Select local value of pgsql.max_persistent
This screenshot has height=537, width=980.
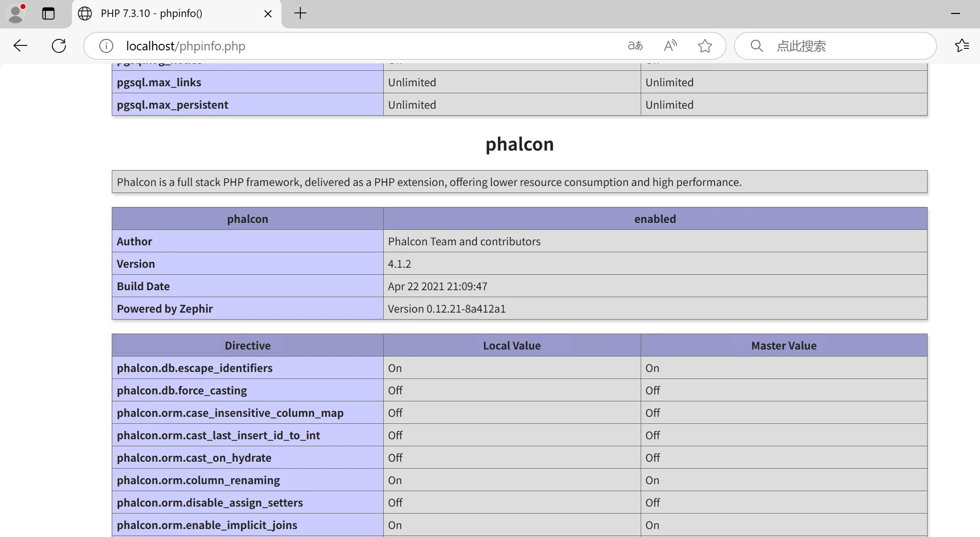pos(412,105)
